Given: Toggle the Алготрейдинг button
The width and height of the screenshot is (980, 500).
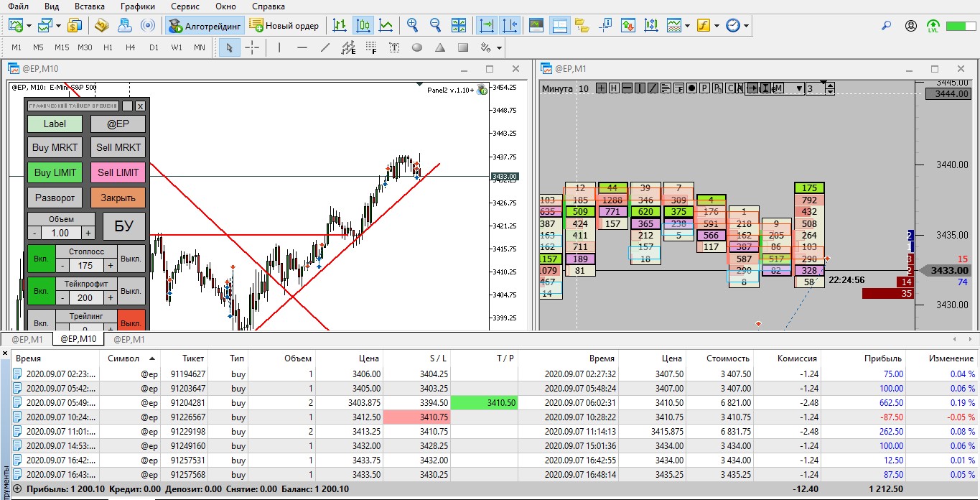Looking at the screenshot, I should coord(205,26).
